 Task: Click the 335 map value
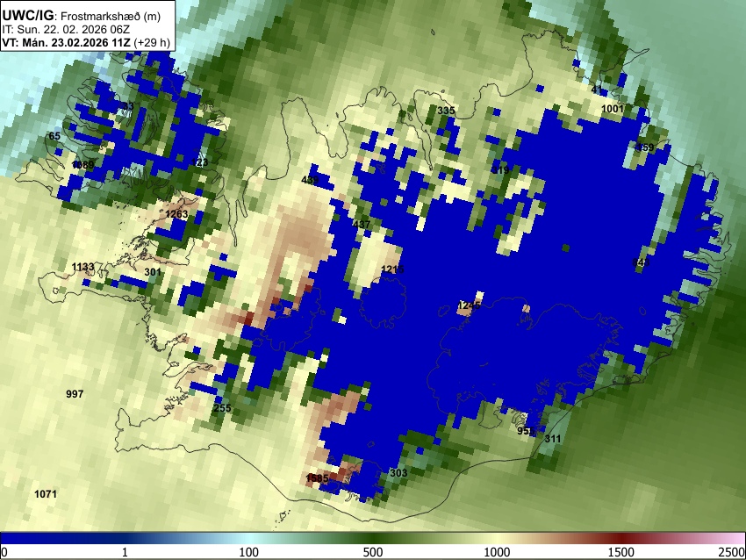point(446,111)
